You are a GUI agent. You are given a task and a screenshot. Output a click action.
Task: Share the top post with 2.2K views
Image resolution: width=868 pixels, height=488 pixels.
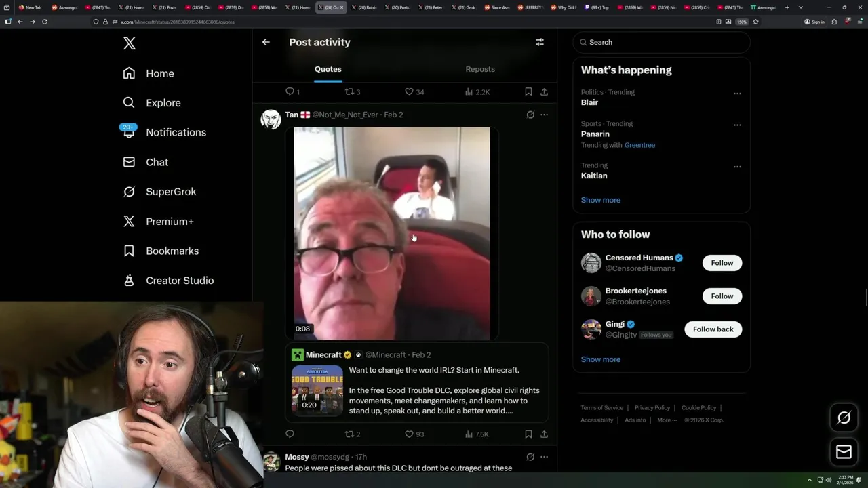[x=544, y=91]
